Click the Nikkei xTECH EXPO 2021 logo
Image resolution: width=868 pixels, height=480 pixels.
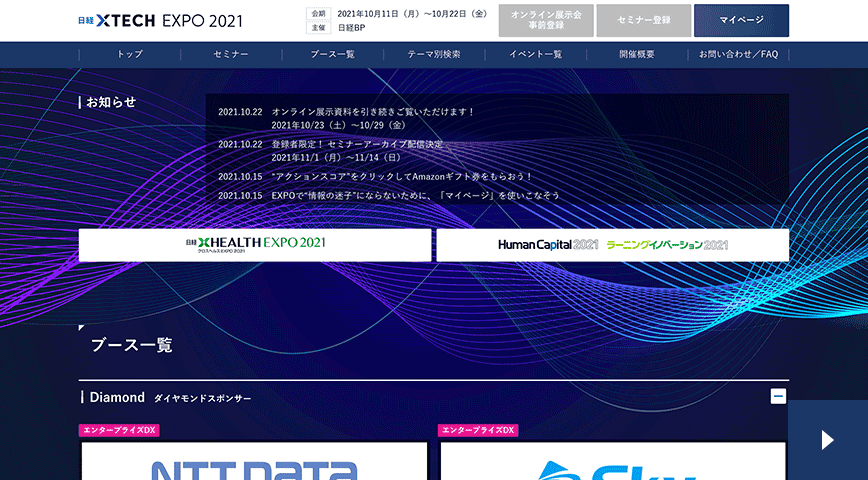pyautogui.click(x=159, y=21)
